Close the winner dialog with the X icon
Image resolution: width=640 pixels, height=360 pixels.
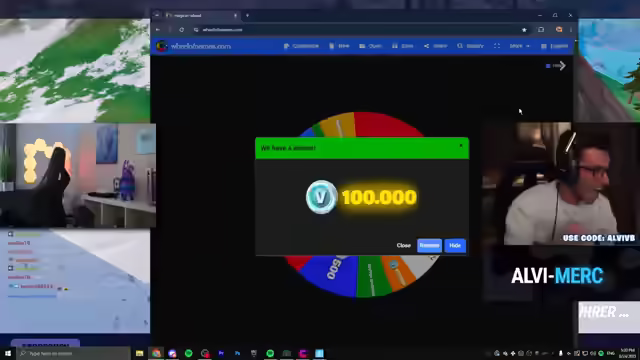click(461, 145)
